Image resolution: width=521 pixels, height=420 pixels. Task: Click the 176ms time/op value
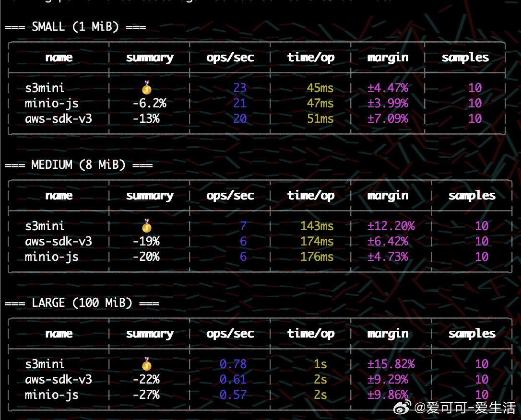pos(317,257)
